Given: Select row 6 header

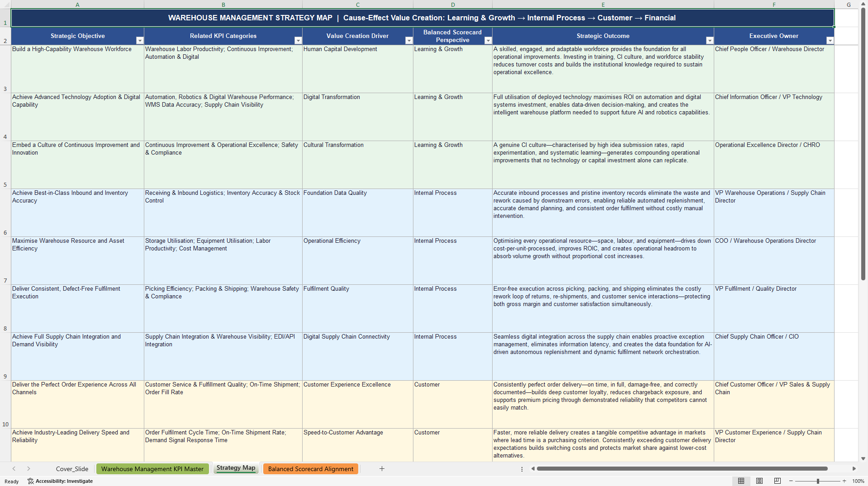Looking at the screenshot, I should (x=5, y=213).
